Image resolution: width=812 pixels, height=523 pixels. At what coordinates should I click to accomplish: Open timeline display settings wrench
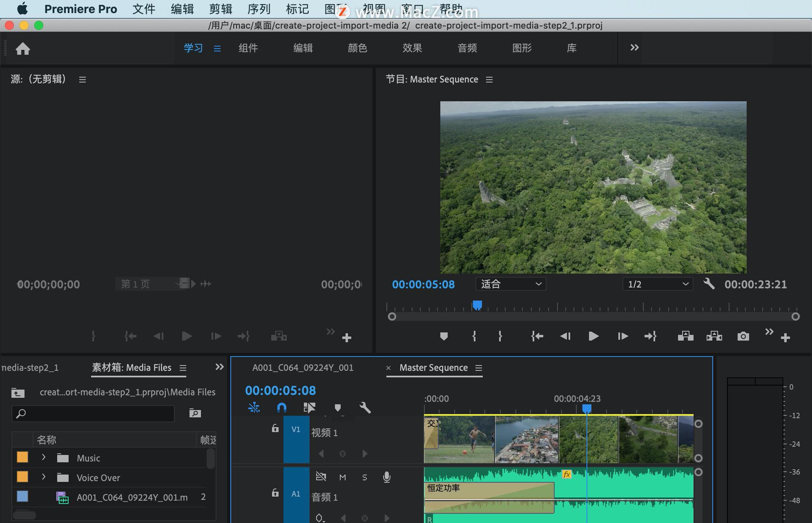coord(365,408)
